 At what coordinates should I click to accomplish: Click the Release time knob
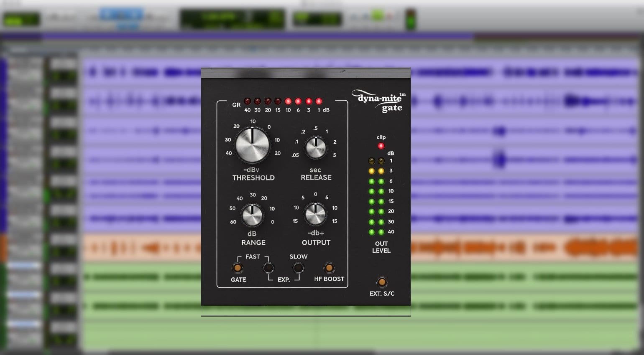[316, 147]
